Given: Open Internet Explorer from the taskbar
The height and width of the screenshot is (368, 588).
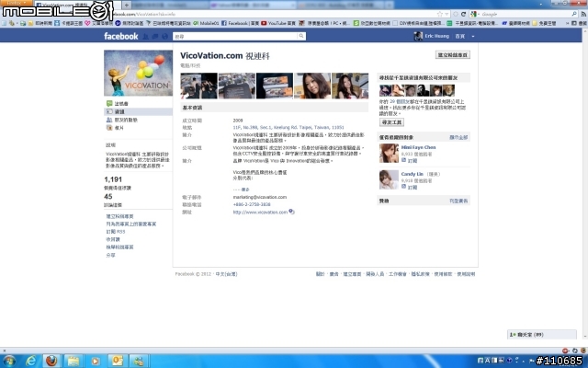Looking at the screenshot, I should point(31,361).
